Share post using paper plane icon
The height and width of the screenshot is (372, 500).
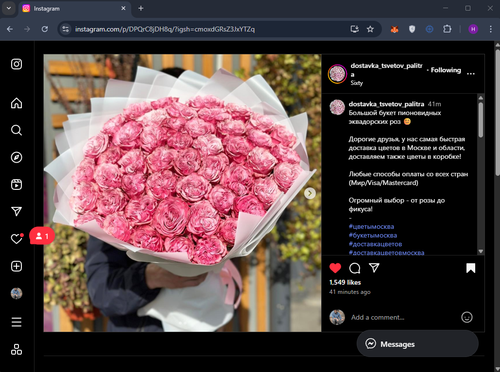pyautogui.click(x=374, y=268)
